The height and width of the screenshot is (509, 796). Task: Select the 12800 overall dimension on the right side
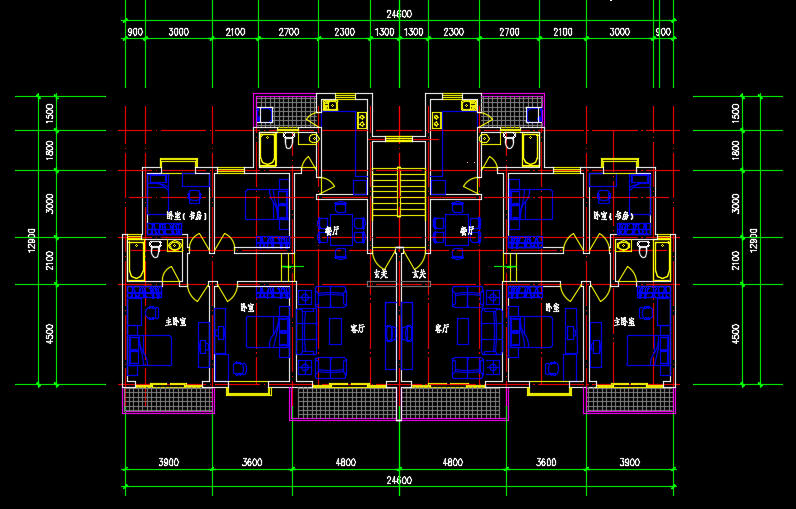[754, 240]
